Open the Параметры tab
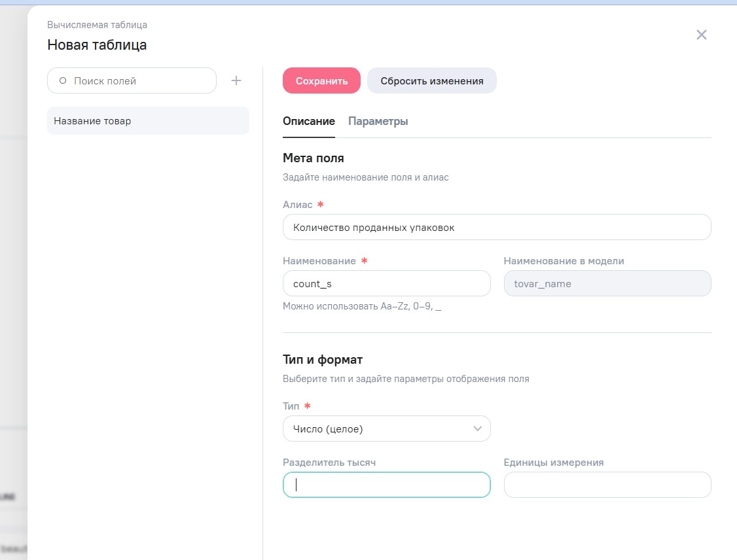 tap(378, 121)
